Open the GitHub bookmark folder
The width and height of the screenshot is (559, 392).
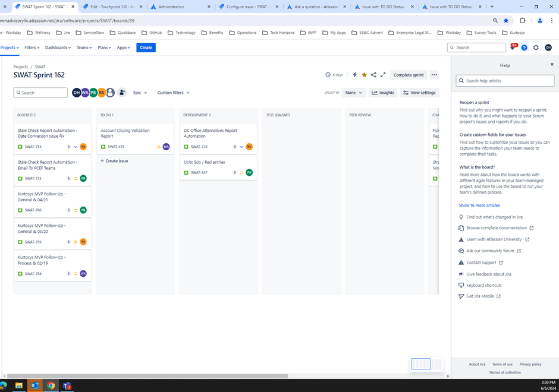coord(152,33)
